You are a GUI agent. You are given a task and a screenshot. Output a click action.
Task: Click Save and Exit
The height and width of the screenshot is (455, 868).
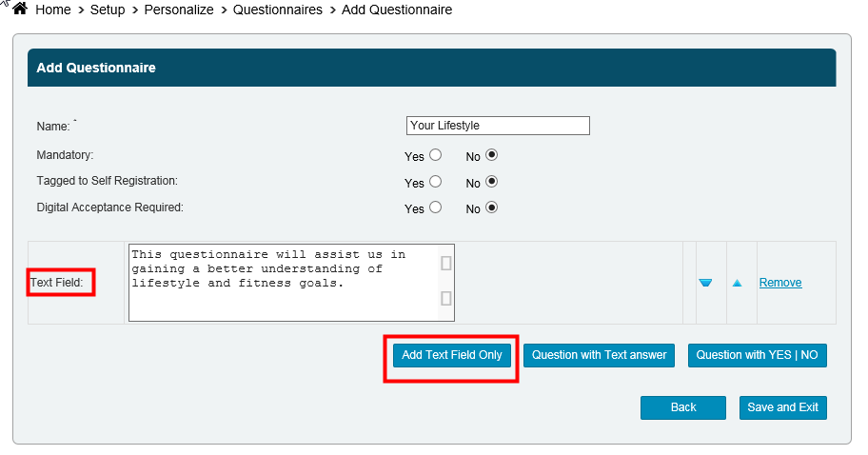[783, 407]
